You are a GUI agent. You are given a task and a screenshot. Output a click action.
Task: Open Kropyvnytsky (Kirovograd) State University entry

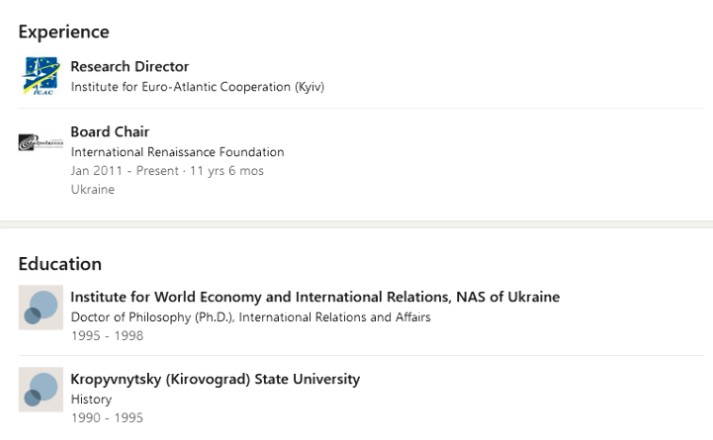pyautogui.click(x=215, y=379)
